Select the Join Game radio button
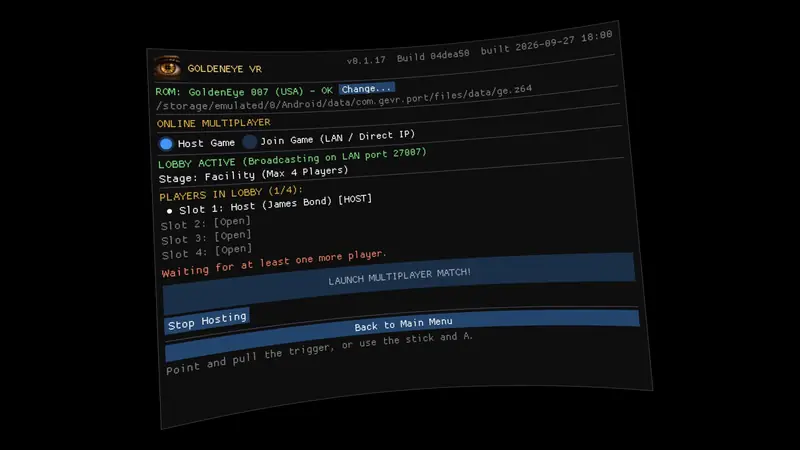Image resolution: width=800 pixels, height=450 pixels. (249, 141)
